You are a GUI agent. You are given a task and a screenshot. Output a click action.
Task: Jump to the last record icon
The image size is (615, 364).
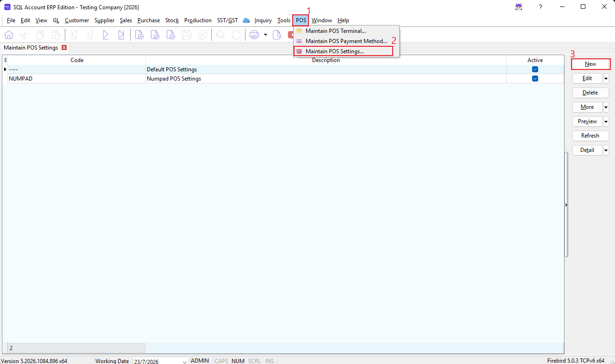tap(121, 35)
